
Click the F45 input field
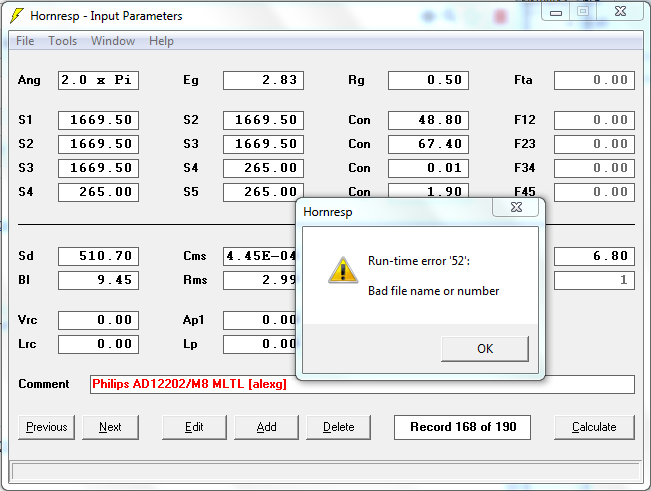tap(594, 192)
